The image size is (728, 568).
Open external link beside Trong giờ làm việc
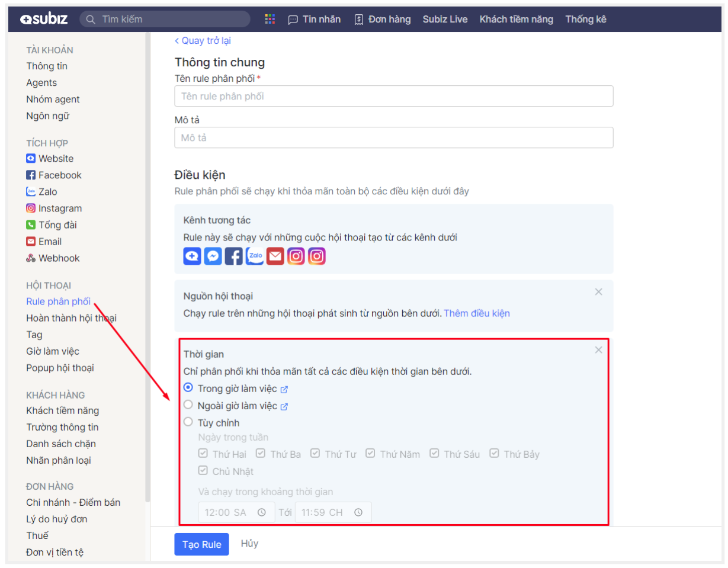tap(284, 389)
